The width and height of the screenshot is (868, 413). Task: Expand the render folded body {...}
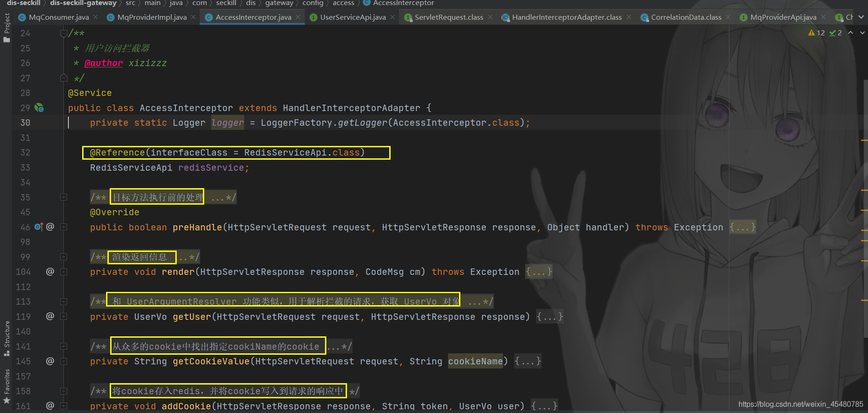click(x=538, y=272)
